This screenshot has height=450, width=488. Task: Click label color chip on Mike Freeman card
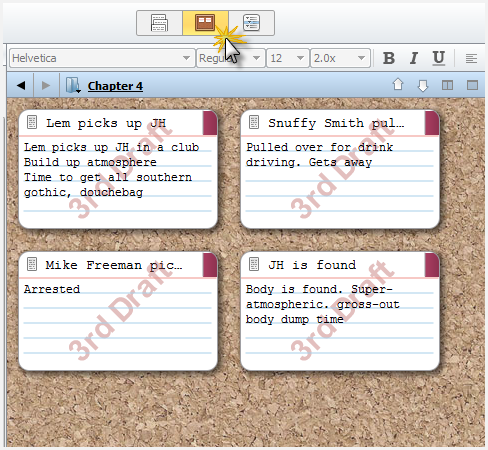(x=210, y=265)
